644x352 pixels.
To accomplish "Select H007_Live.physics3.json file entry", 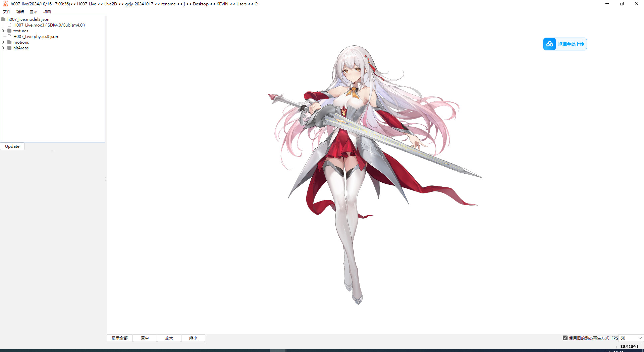I will tap(36, 37).
